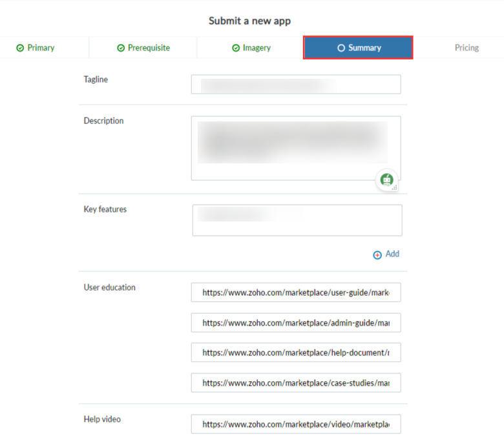
Task: Select the Summary tab
Action: tap(358, 48)
